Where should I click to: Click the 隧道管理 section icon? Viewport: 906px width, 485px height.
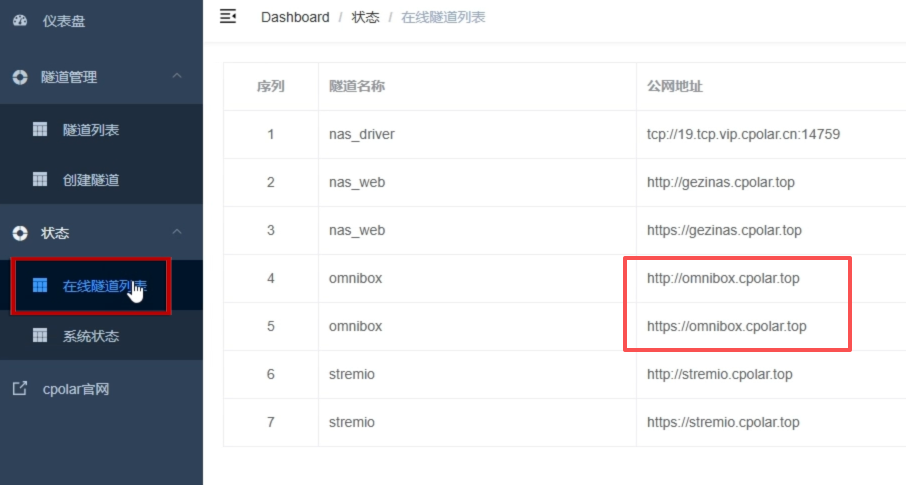19,77
